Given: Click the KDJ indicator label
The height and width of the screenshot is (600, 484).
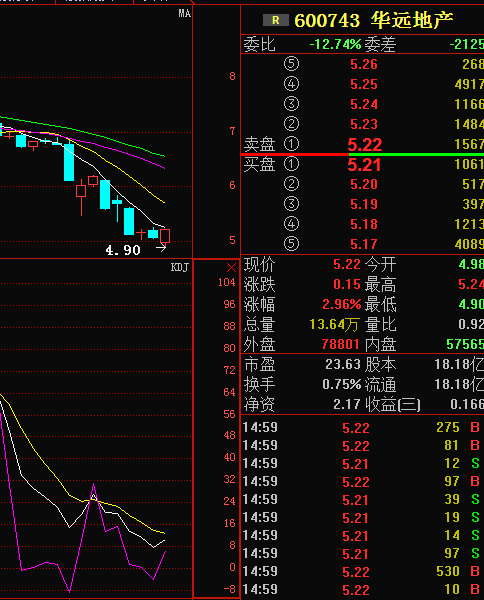Looking at the screenshot, I should click(179, 267).
